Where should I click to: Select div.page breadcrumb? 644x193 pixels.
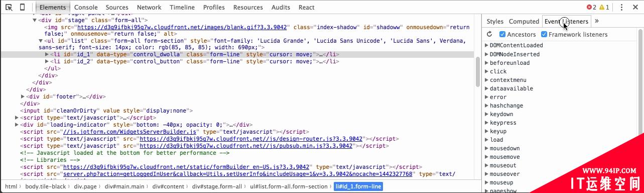click(x=85, y=186)
